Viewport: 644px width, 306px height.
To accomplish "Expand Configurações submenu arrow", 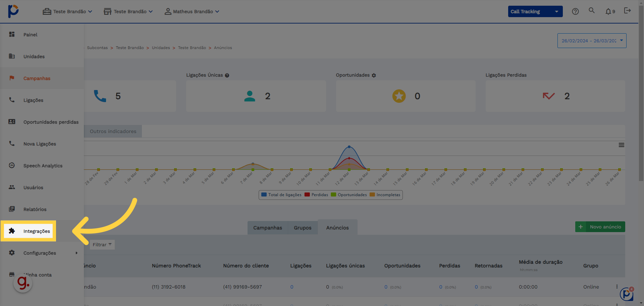I will coord(76,253).
